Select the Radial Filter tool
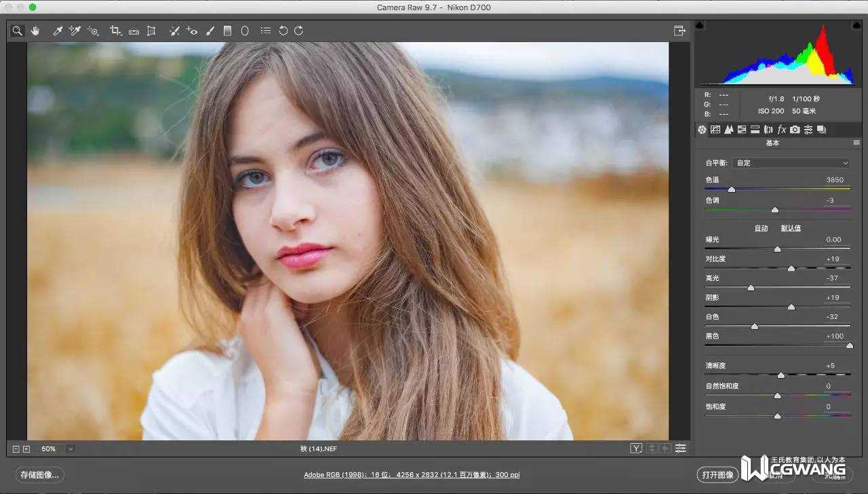Viewport: 868px width, 494px height. point(245,31)
